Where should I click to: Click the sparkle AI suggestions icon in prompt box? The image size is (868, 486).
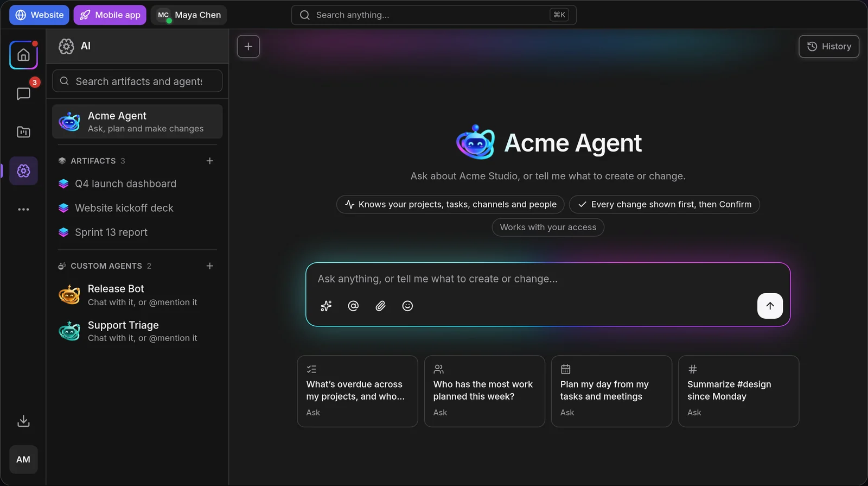pyautogui.click(x=326, y=306)
